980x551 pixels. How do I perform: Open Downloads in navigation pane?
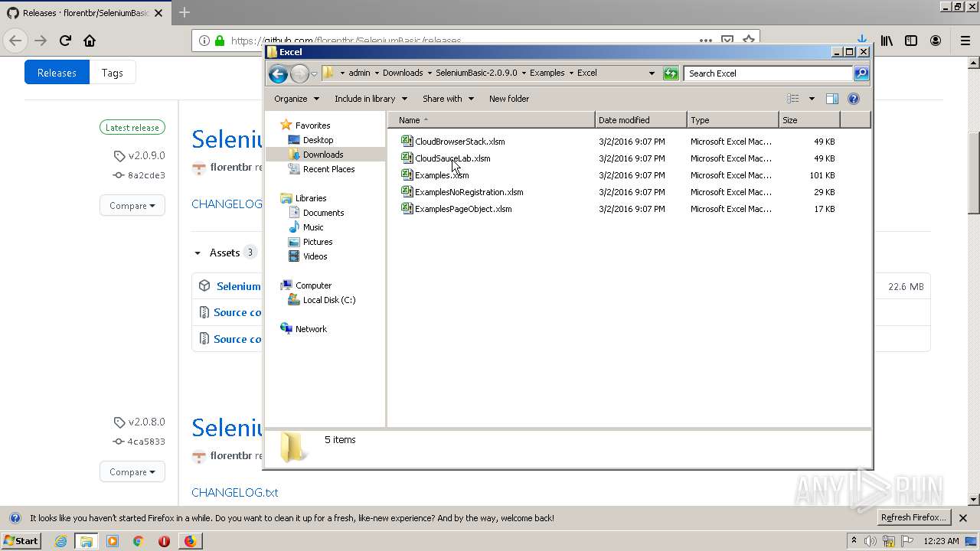click(x=323, y=155)
